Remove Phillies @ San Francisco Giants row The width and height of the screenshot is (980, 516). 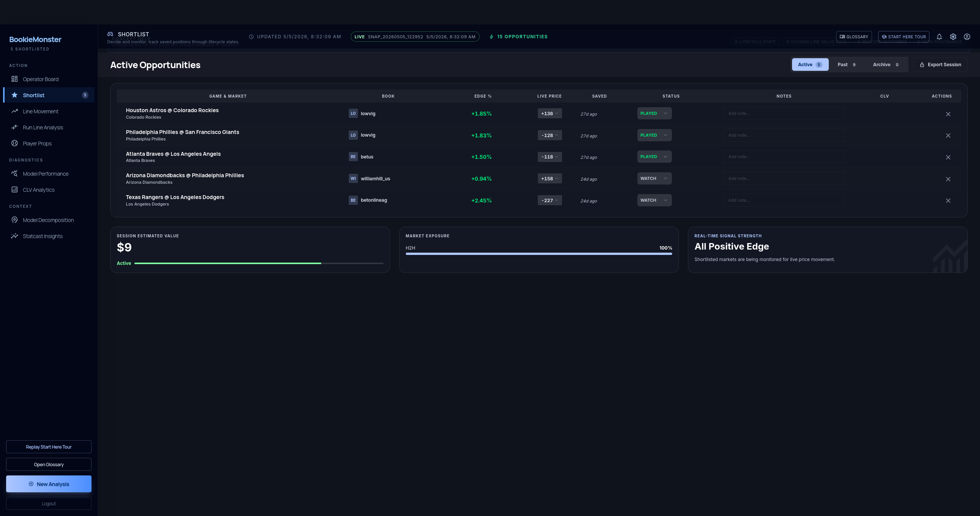[x=948, y=136]
